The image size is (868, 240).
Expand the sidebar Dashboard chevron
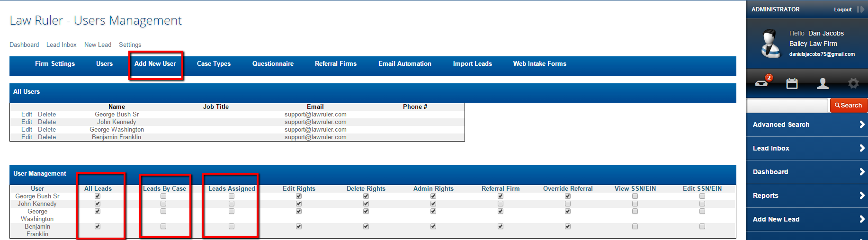click(x=862, y=172)
